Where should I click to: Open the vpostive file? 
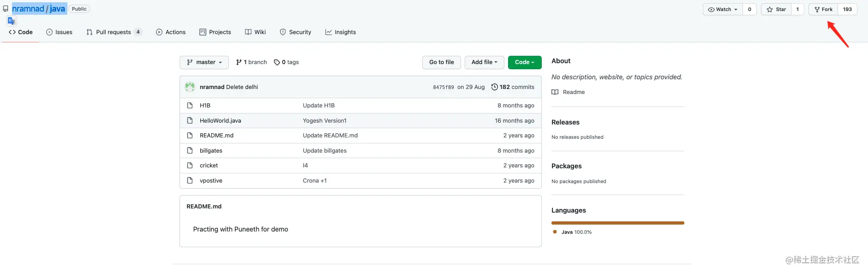coord(211,181)
